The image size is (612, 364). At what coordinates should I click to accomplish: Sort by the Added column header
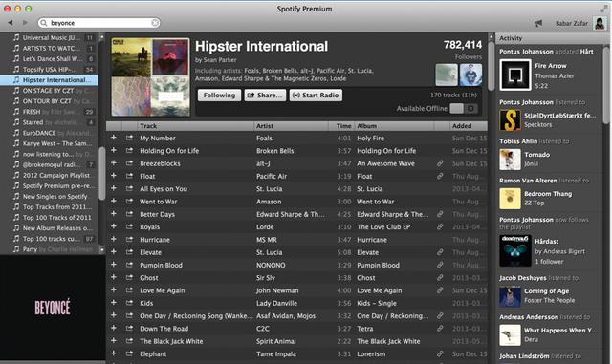pos(469,126)
